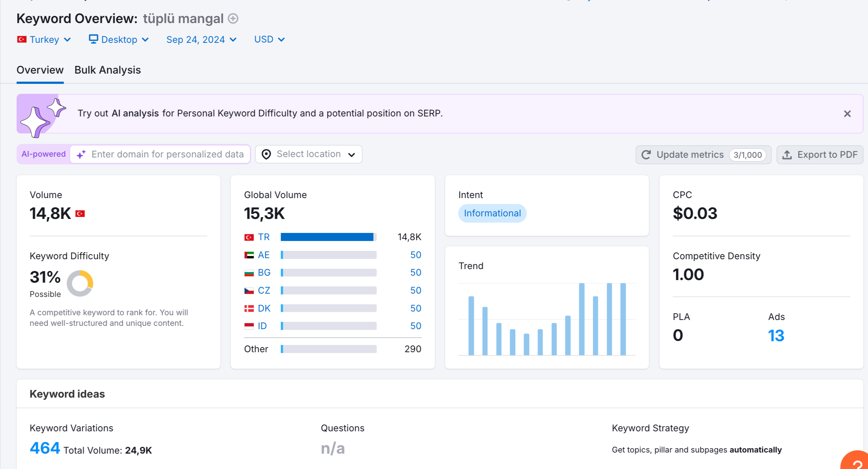Click the plus icon beside tüplü mangal
The width and height of the screenshot is (868, 469).
tap(233, 18)
